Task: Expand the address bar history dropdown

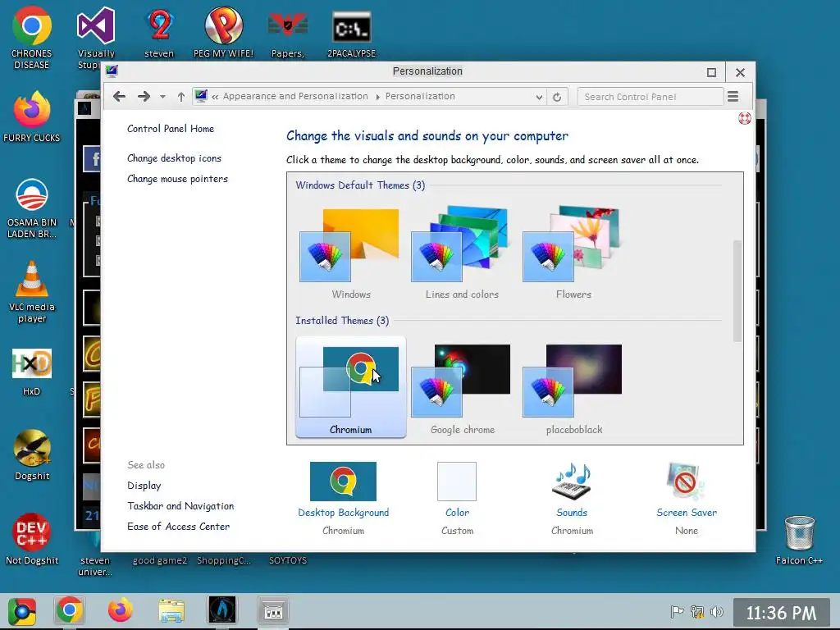Action: click(x=539, y=97)
